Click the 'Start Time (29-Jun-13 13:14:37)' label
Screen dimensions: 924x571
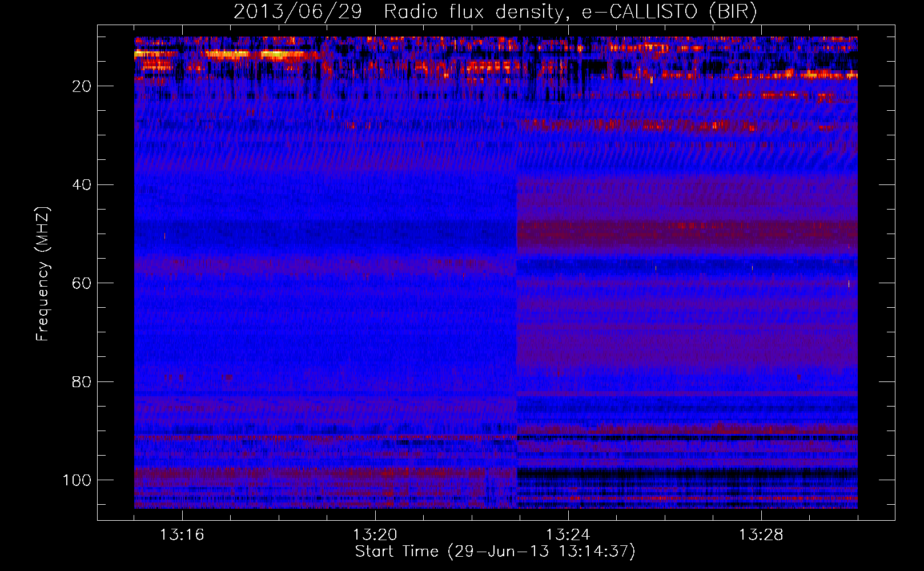coord(495,552)
